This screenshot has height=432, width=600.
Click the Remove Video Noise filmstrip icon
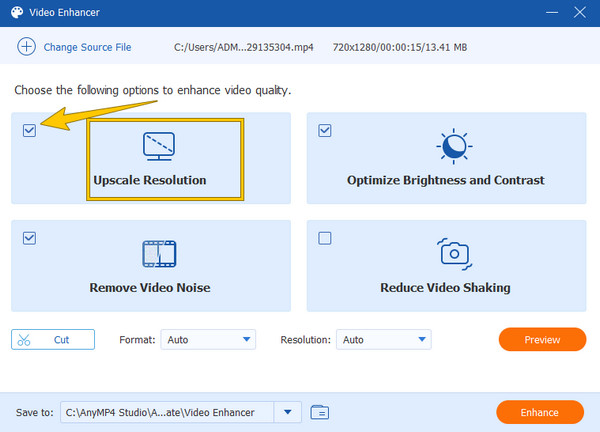(x=159, y=254)
